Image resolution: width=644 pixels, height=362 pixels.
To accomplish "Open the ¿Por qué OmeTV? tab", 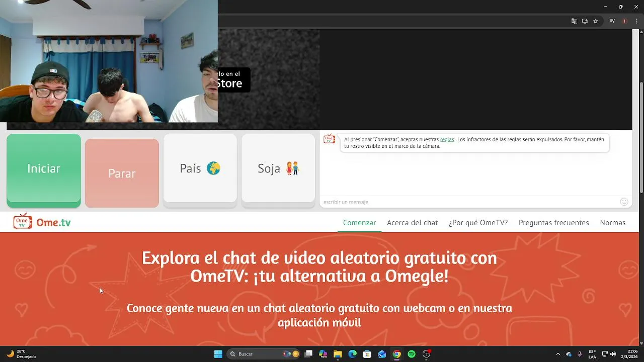I will 478,223.
